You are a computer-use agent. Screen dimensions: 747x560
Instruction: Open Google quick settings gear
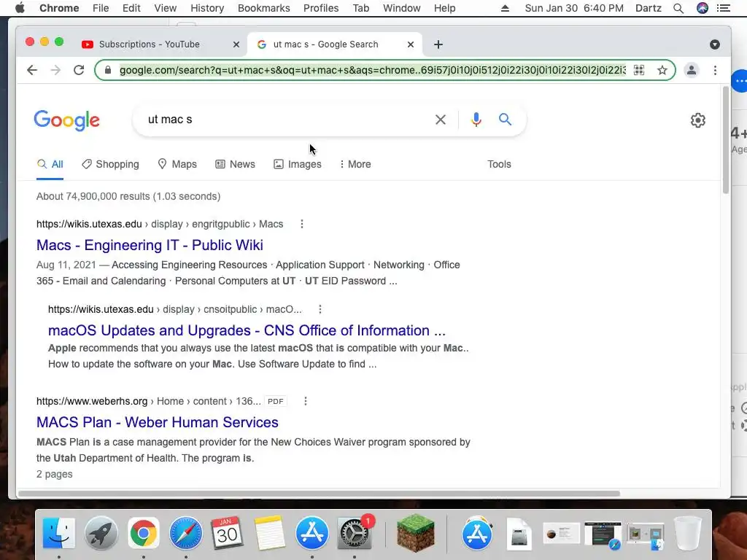[x=698, y=120]
